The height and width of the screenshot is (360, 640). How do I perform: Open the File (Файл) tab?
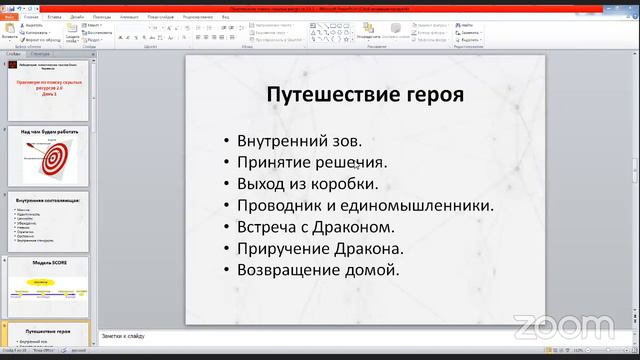[9, 17]
